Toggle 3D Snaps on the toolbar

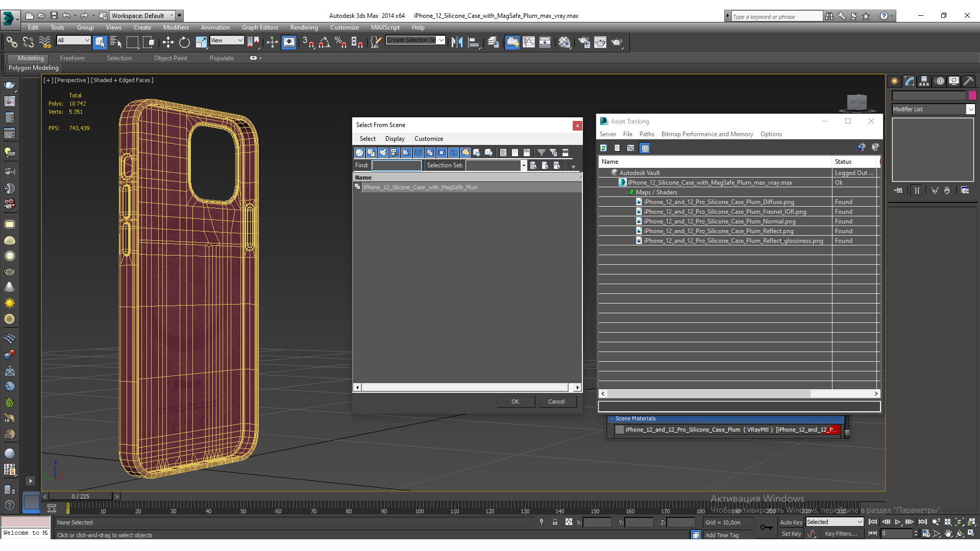(308, 42)
